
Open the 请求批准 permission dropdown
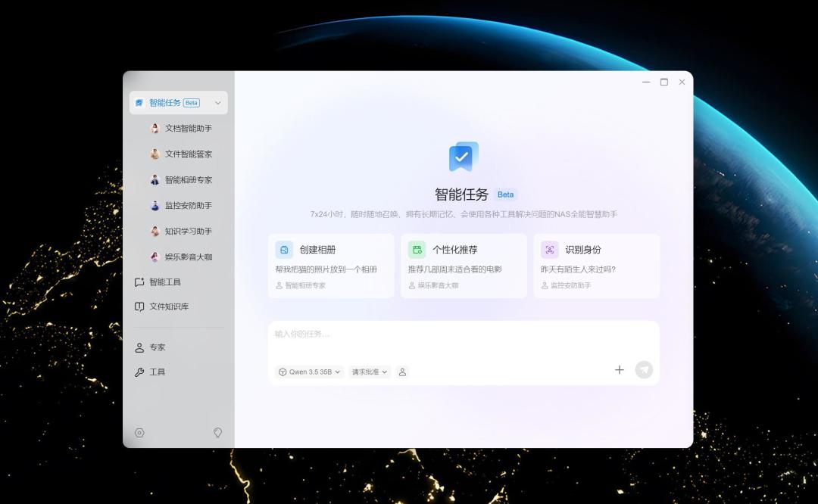tap(370, 372)
